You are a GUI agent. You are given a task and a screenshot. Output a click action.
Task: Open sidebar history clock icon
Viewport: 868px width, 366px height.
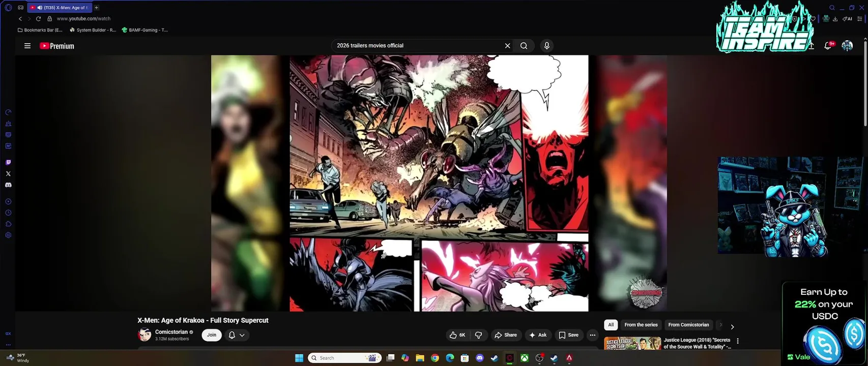(x=8, y=213)
